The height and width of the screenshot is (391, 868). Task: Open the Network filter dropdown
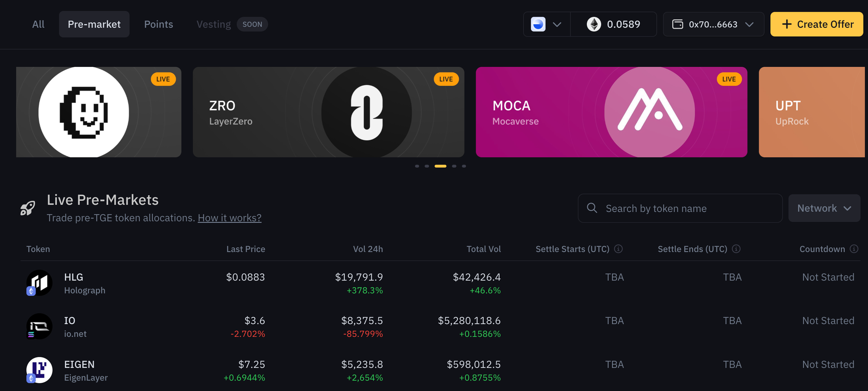pos(824,208)
